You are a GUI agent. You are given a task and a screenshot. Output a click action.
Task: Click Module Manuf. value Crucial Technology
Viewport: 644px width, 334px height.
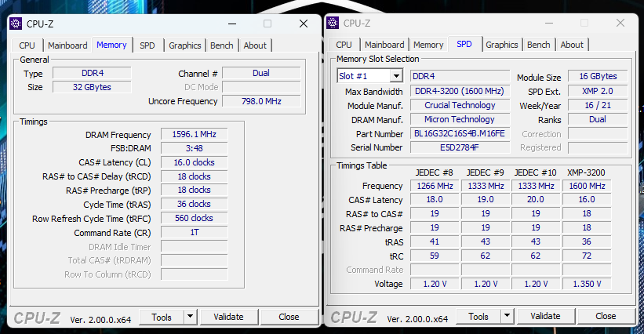[460, 105]
